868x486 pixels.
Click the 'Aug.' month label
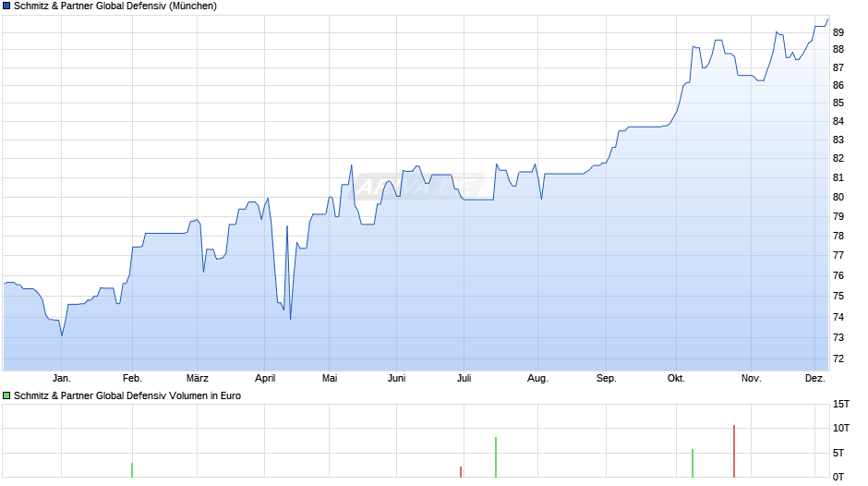tap(537, 379)
